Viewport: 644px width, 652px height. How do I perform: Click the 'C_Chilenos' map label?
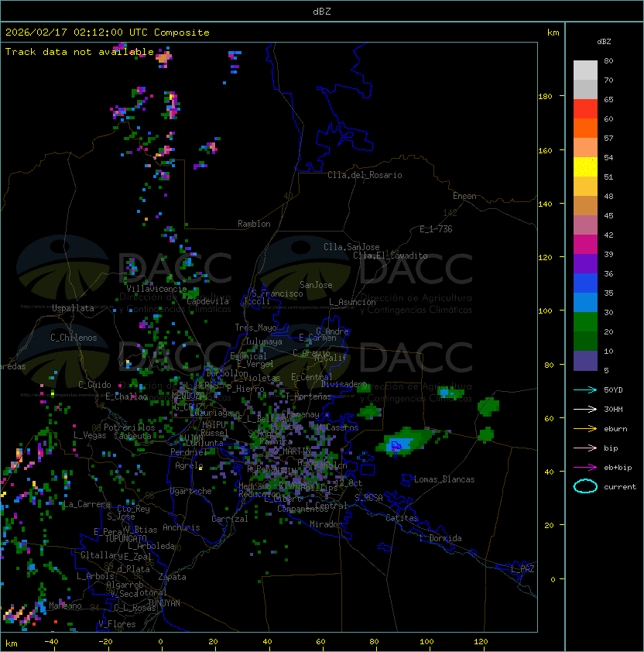click(x=74, y=338)
